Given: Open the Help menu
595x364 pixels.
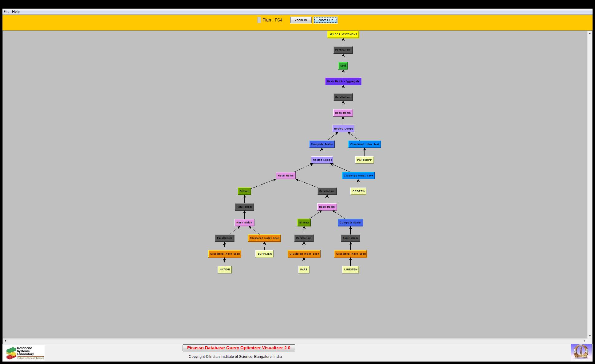Looking at the screenshot, I should tap(16, 12).
